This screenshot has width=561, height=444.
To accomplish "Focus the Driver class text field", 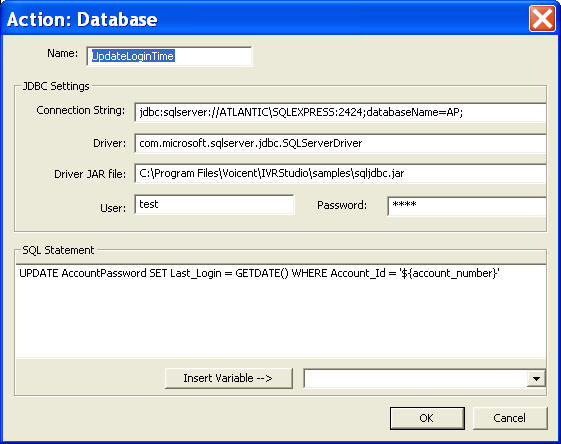I will [340, 143].
